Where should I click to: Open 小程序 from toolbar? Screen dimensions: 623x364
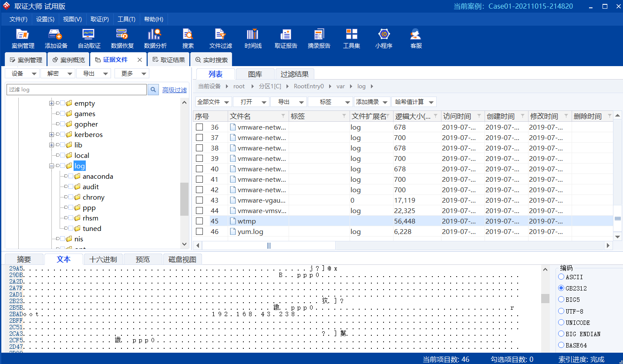click(x=384, y=39)
